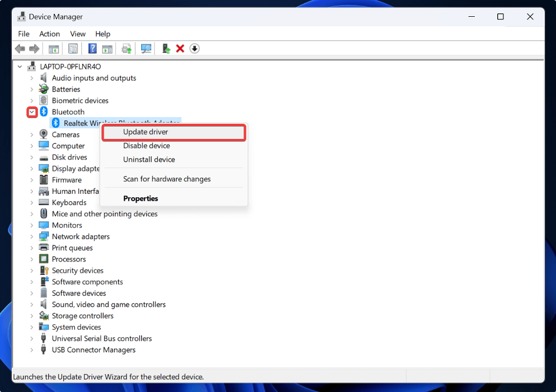Expand the Display adapters category
The height and width of the screenshot is (392, 556).
[32, 168]
